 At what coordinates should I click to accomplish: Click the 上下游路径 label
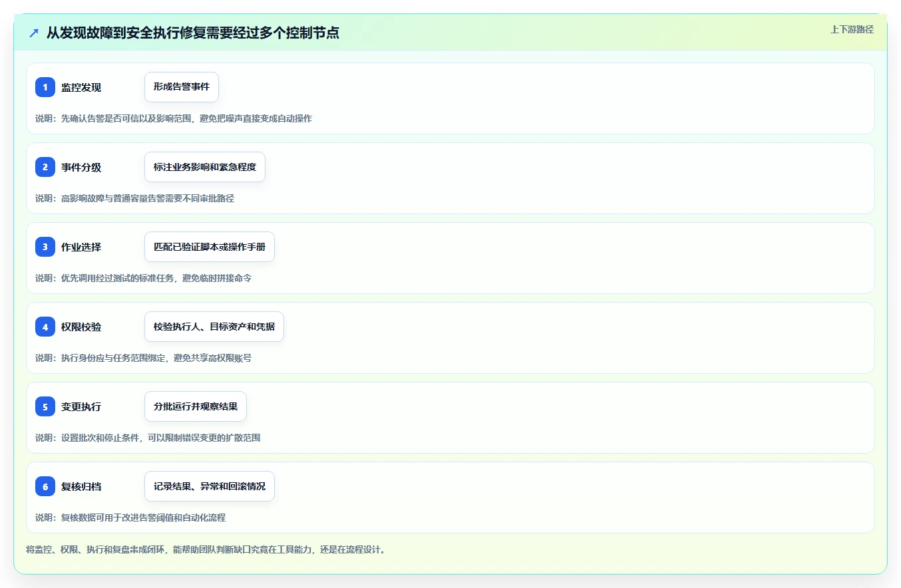point(852,29)
